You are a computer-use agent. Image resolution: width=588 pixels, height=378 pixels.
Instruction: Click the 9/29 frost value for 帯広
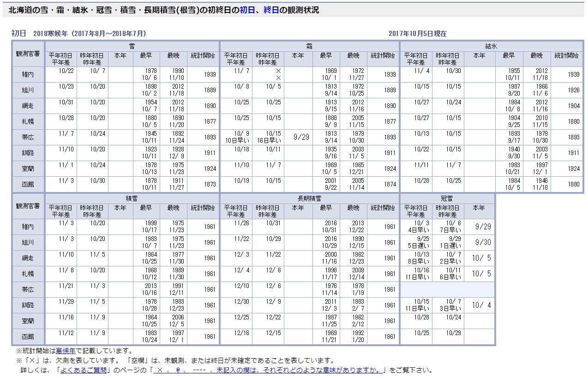coord(301,137)
